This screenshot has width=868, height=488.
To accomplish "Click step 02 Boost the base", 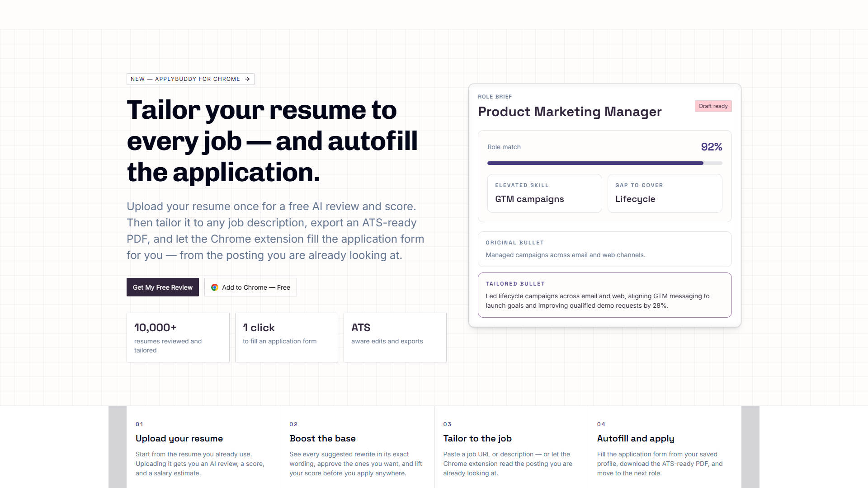I will click(357, 447).
